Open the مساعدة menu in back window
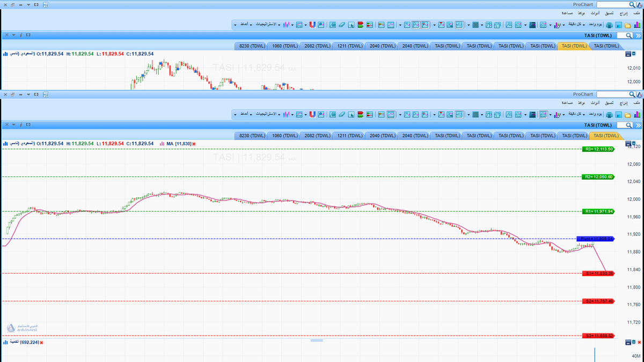Viewport: 644px width, 362px height. click(567, 12)
